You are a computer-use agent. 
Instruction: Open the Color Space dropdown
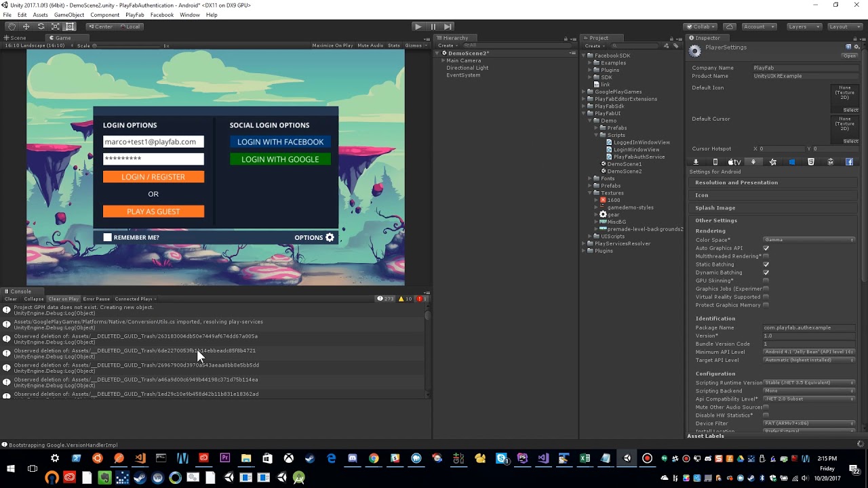809,240
